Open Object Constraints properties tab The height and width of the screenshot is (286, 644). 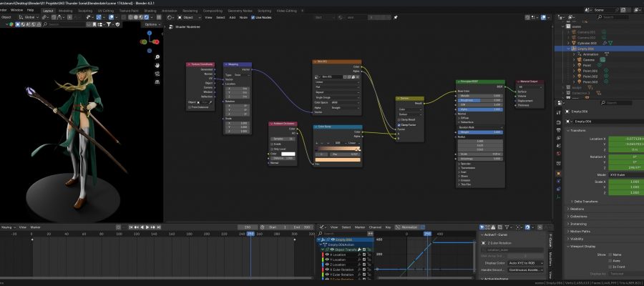coord(559,189)
